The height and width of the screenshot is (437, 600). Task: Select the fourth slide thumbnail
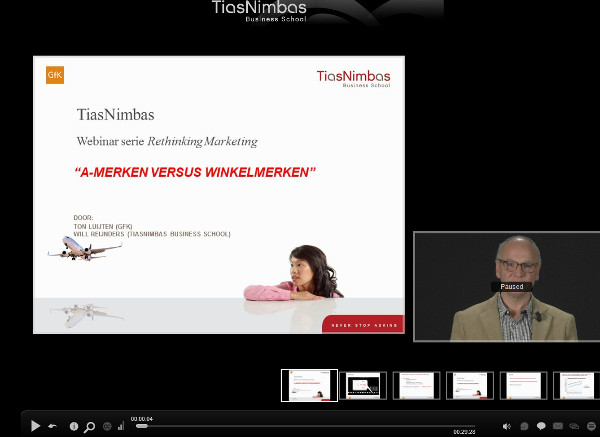[470, 385]
